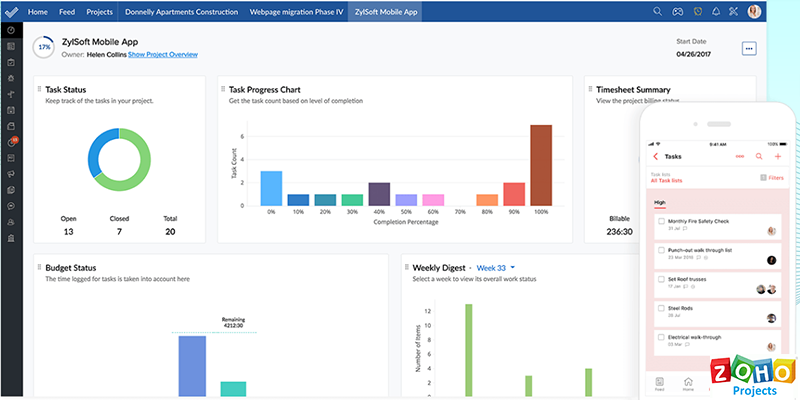Open the Projects tab
This screenshot has width=800, height=400.
pyautogui.click(x=99, y=12)
